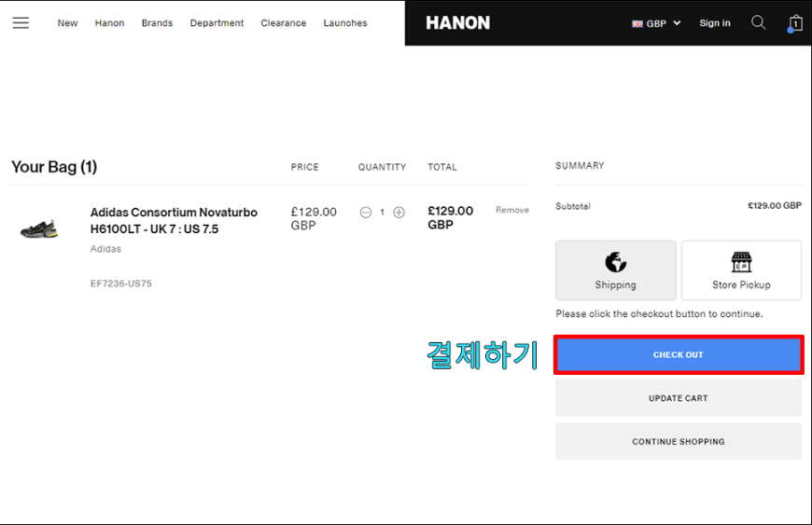Open the hamburger menu icon
The image size is (812, 525).
(x=21, y=22)
